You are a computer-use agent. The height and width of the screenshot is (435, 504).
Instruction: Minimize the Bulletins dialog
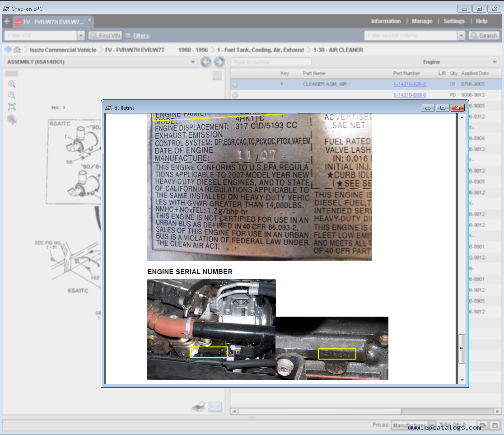(428, 108)
